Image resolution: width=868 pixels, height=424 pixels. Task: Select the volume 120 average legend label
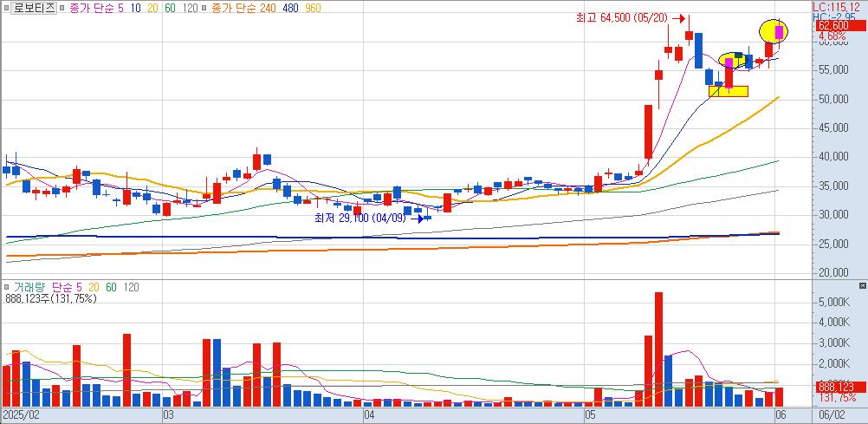click(x=131, y=287)
